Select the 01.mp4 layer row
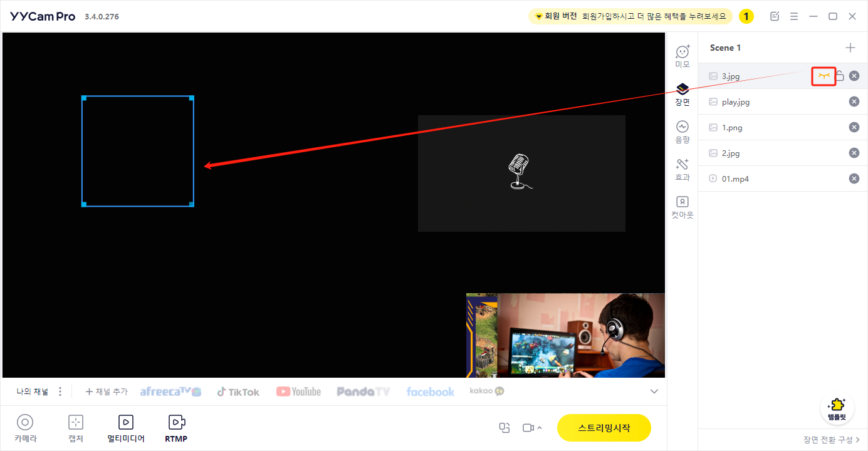The image size is (868, 451). click(x=783, y=179)
